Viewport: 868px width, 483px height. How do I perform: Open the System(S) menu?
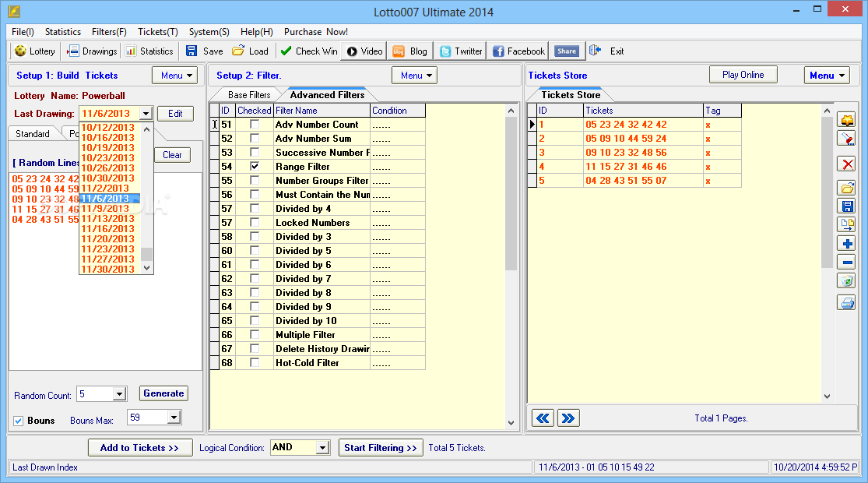(x=209, y=32)
